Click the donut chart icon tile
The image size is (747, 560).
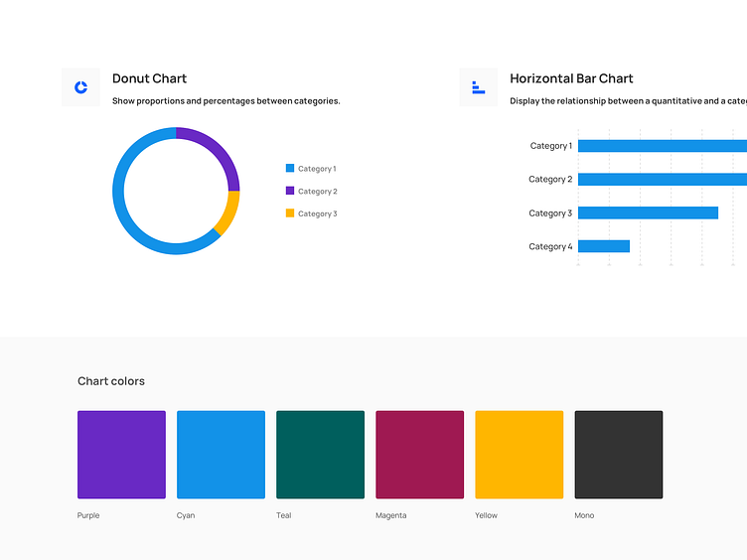click(x=80, y=87)
